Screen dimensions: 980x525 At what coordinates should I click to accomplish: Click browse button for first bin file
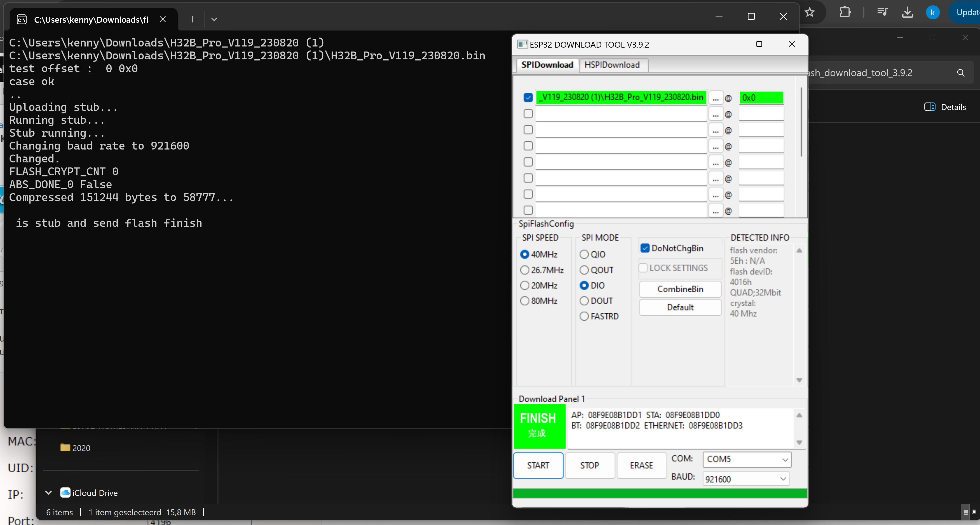(x=716, y=98)
